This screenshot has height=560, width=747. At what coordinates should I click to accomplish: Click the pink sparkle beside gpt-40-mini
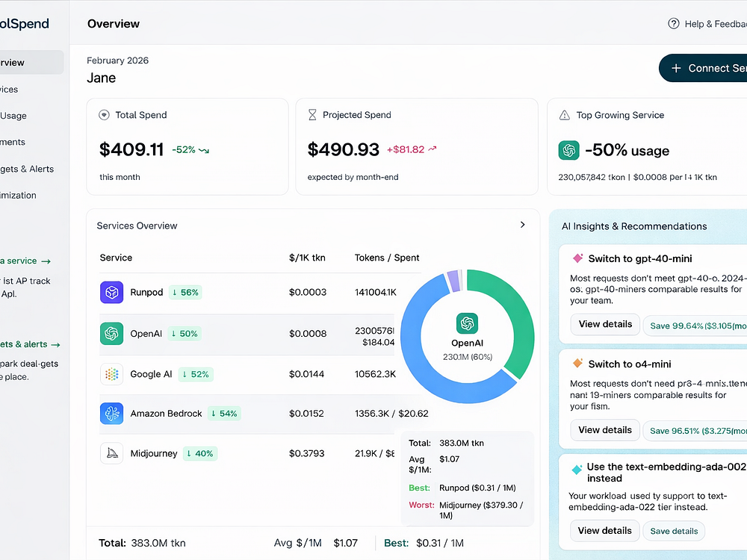577,258
